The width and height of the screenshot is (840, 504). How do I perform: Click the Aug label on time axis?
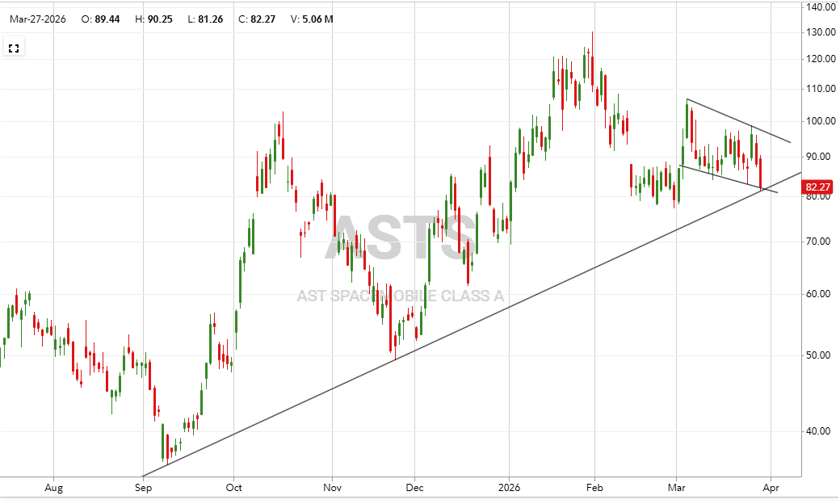pos(53,488)
